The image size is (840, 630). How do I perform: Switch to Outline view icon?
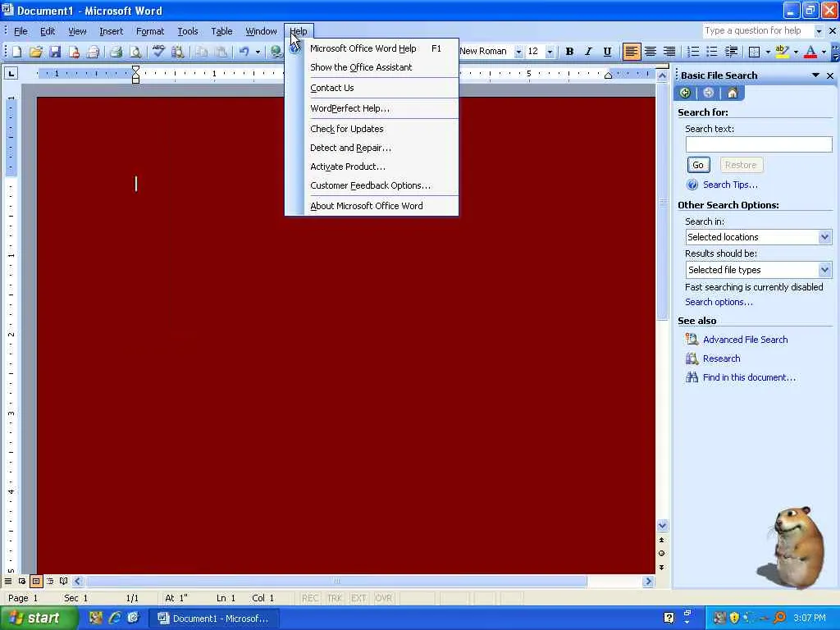(x=50, y=582)
